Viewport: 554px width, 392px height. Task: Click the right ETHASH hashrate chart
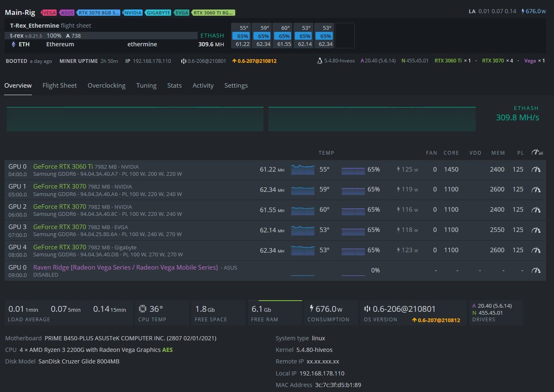point(372,119)
